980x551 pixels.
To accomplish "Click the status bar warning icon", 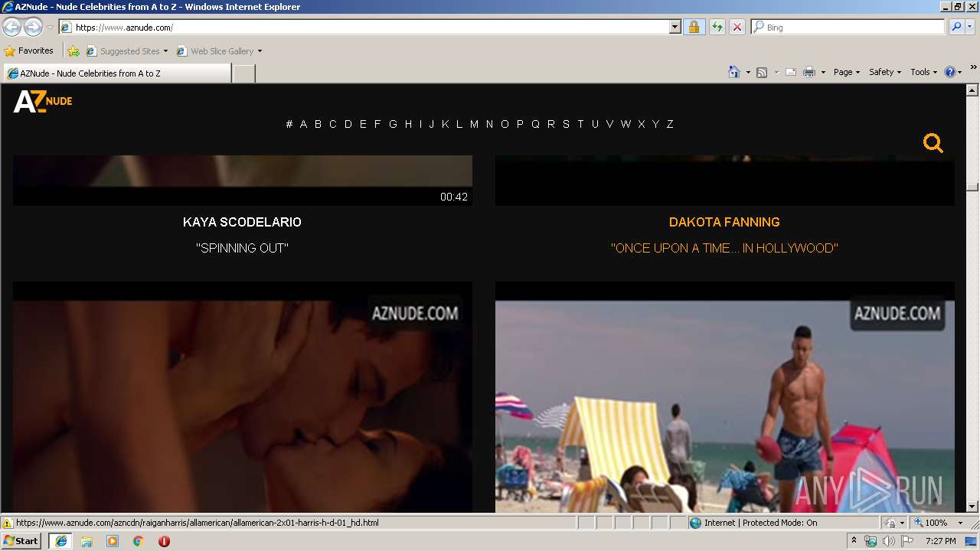I will [8, 523].
